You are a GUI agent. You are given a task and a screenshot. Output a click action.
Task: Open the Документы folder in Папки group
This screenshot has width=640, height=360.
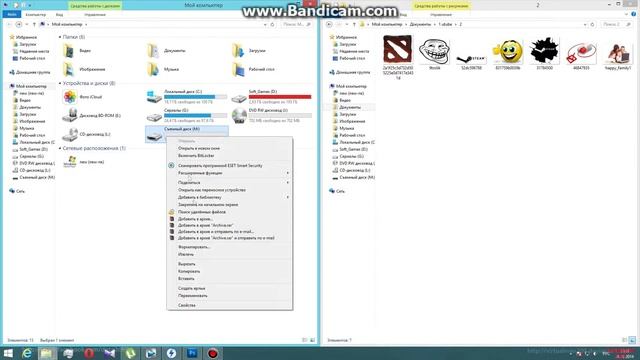[x=153, y=51]
